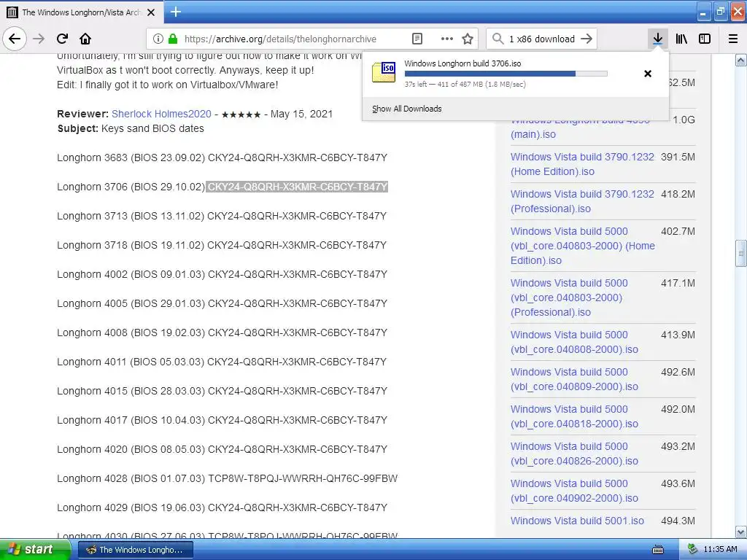Image resolution: width=747 pixels, height=560 pixels.
Task: Open the Windows start menu
Action: pos(34,550)
